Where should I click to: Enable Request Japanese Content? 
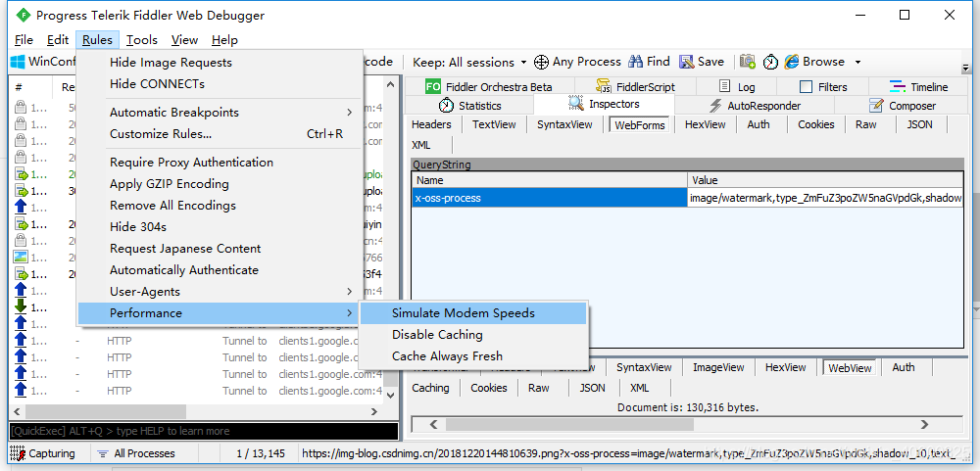pyautogui.click(x=185, y=249)
